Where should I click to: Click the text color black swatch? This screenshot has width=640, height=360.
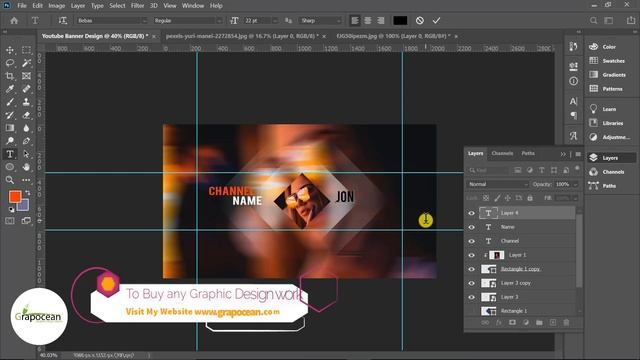click(400, 20)
